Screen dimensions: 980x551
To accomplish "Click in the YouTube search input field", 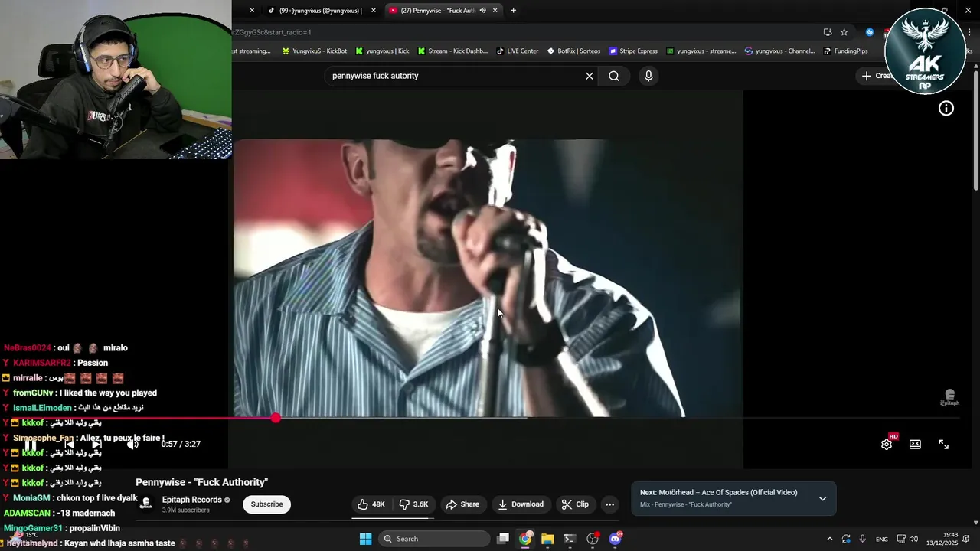I will click(456, 76).
